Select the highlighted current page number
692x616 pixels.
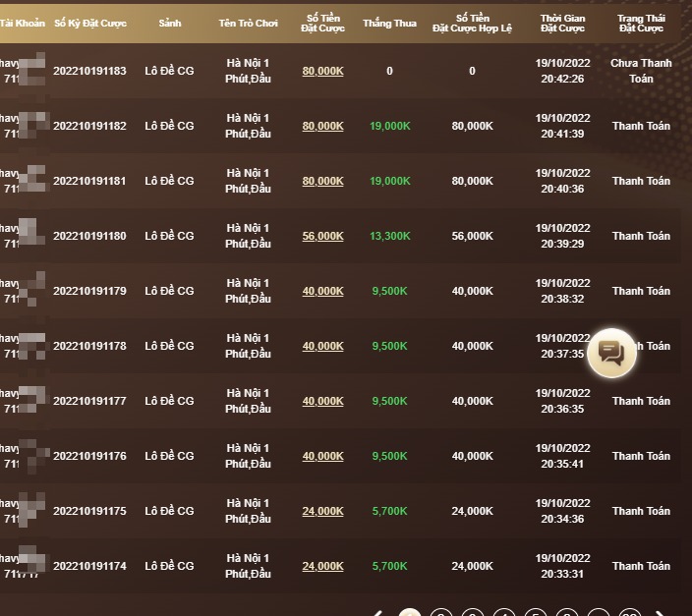[410, 614]
